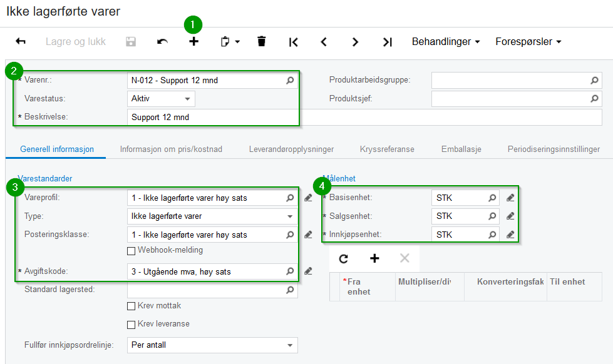Expand the Type dropdown list
613x364 pixels.
pos(290,216)
